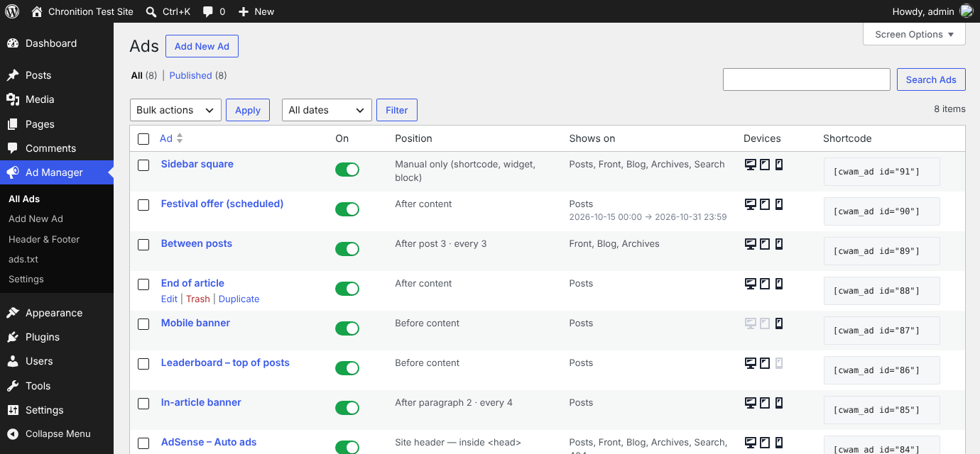Click the Tools wrench icon
The height and width of the screenshot is (454, 980).
pos(13,386)
